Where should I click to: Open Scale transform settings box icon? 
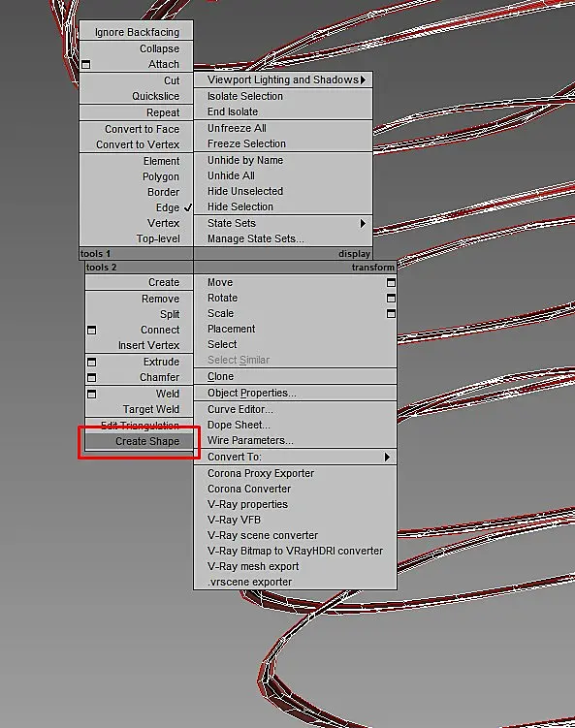pos(391,314)
